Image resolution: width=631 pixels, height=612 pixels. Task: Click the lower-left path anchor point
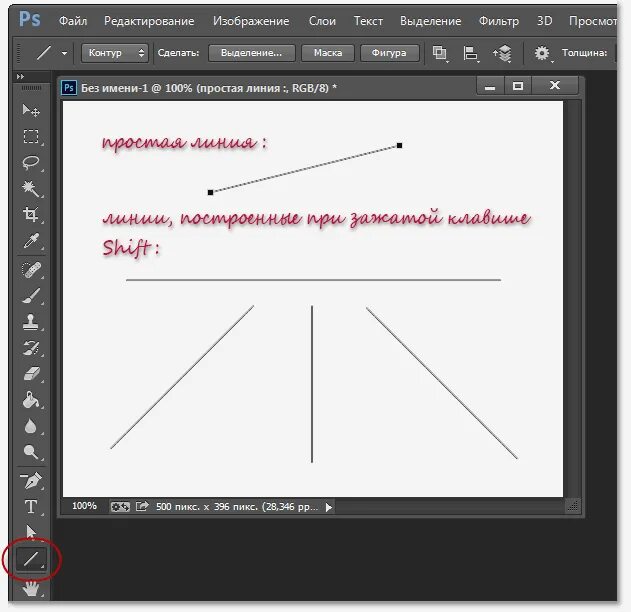click(x=210, y=192)
